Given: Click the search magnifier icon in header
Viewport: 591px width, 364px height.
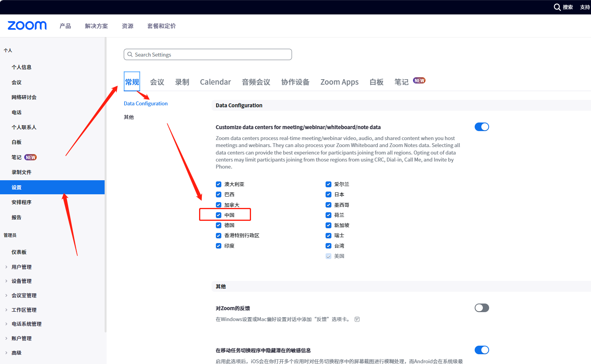Looking at the screenshot, I should click(557, 7).
